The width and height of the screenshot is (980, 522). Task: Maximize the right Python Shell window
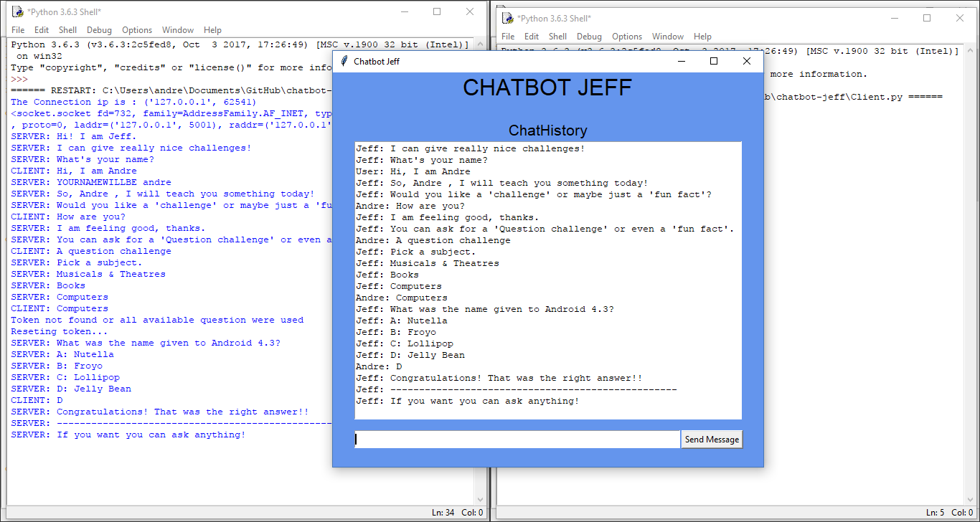927,18
